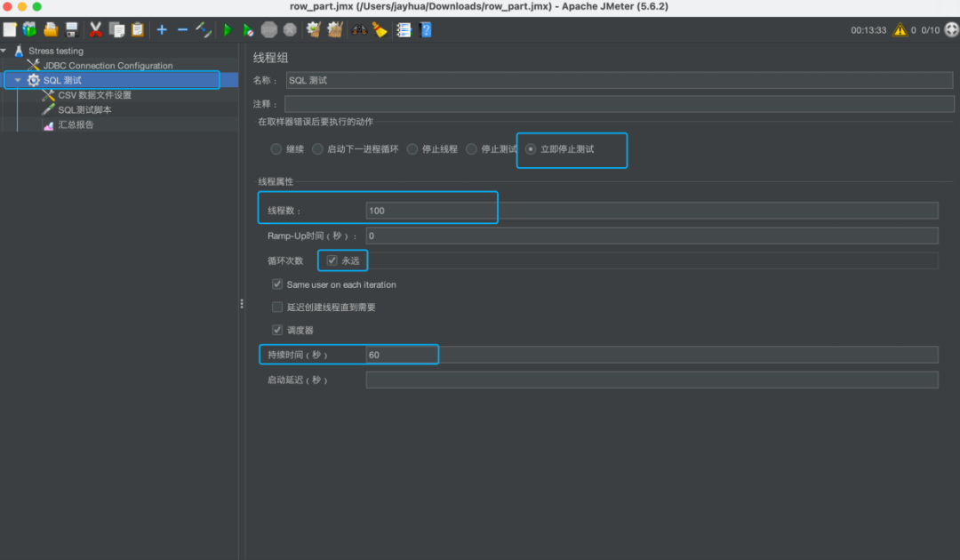Image resolution: width=960 pixels, height=560 pixels.
Task: Select the 停止测试 radio button
Action: point(471,148)
